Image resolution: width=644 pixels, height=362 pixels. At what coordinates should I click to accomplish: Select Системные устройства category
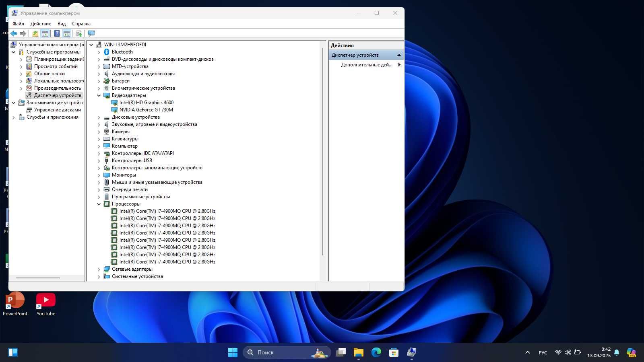click(x=137, y=276)
